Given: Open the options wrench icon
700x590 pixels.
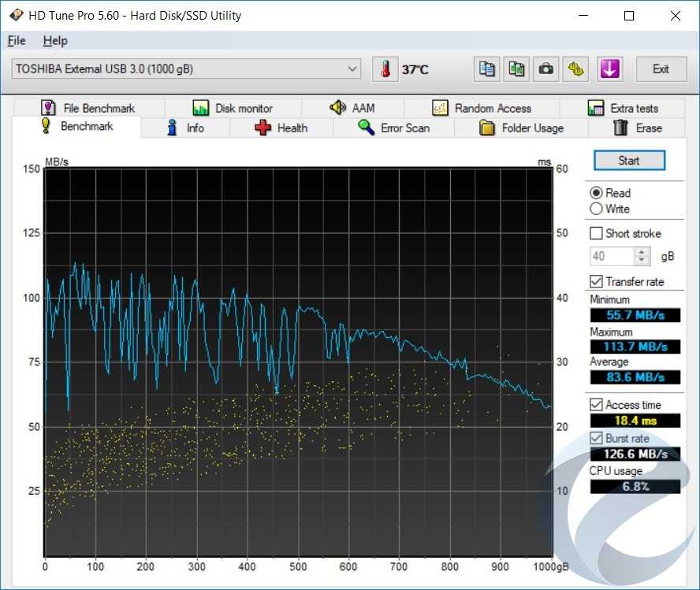Looking at the screenshot, I should 575,69.
